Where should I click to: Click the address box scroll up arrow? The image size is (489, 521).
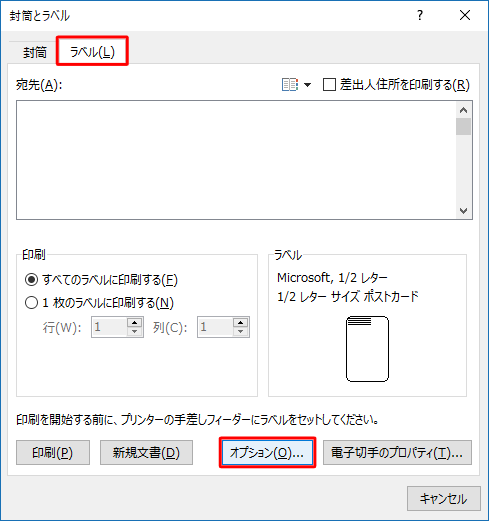[463, 110]
